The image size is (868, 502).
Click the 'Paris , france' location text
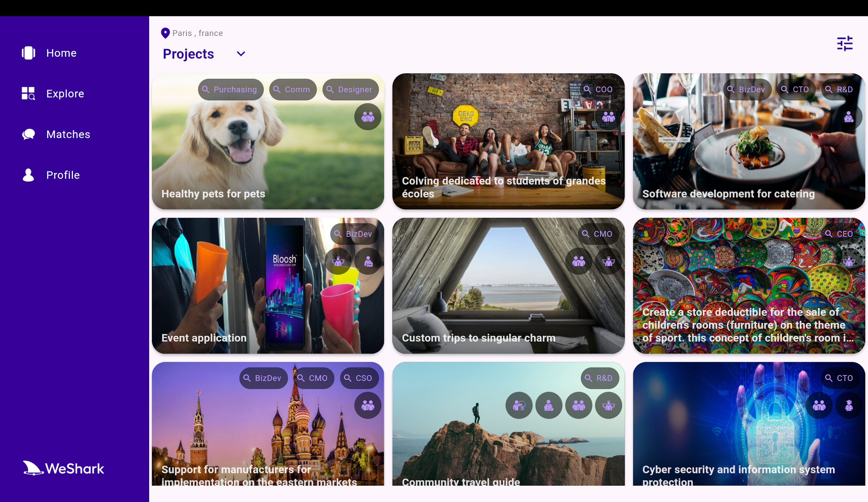pos(198,33)
